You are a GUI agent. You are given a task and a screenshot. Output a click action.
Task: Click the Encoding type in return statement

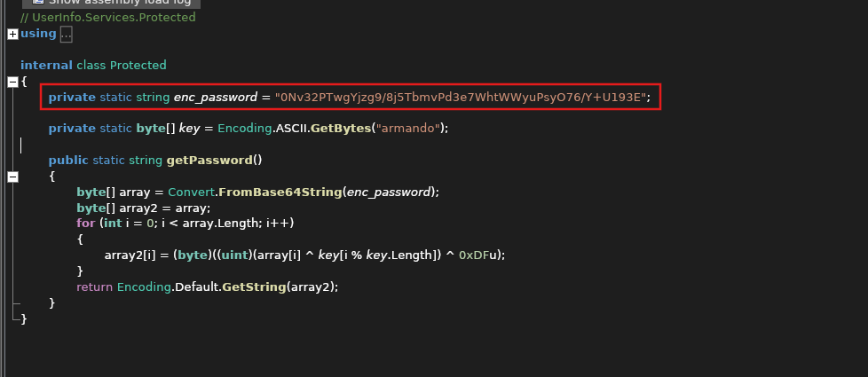click(144, 287)
